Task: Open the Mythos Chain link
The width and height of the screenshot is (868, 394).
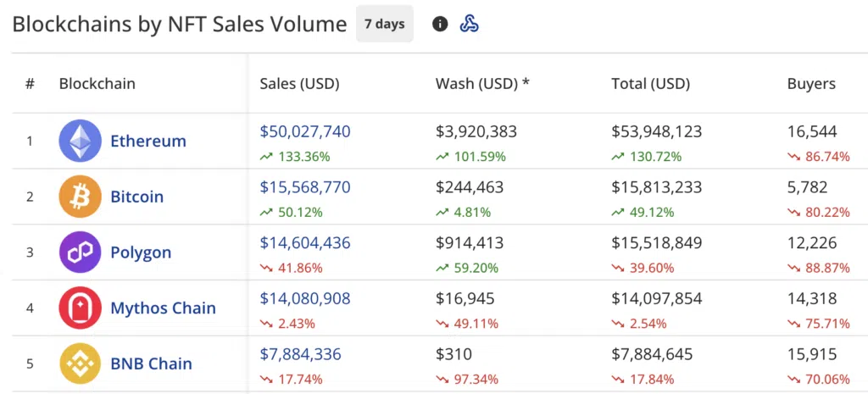Action: [x=164, y=308]
